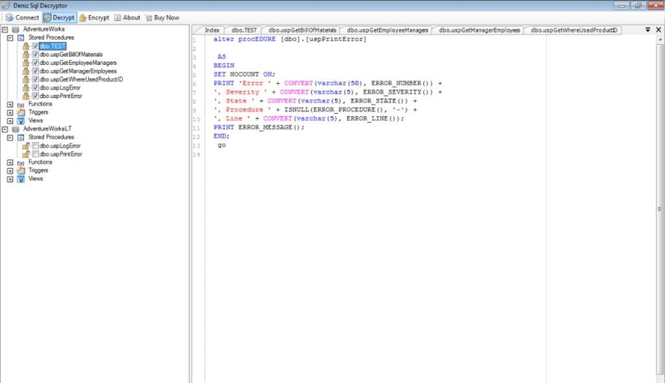
Task: Click the lock icon beside dbo.uspGetEmployeeManagers
Action: pyautogui.click(x=26, y=63)
